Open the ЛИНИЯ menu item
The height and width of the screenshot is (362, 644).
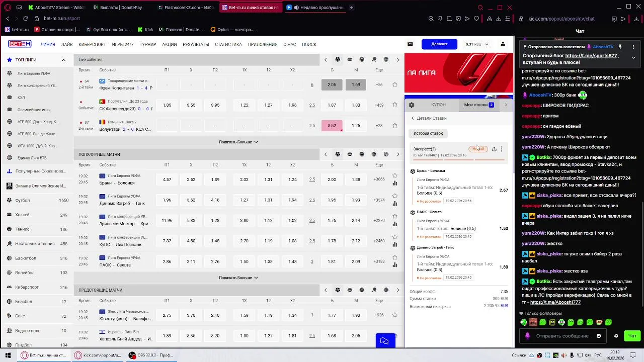48,44
